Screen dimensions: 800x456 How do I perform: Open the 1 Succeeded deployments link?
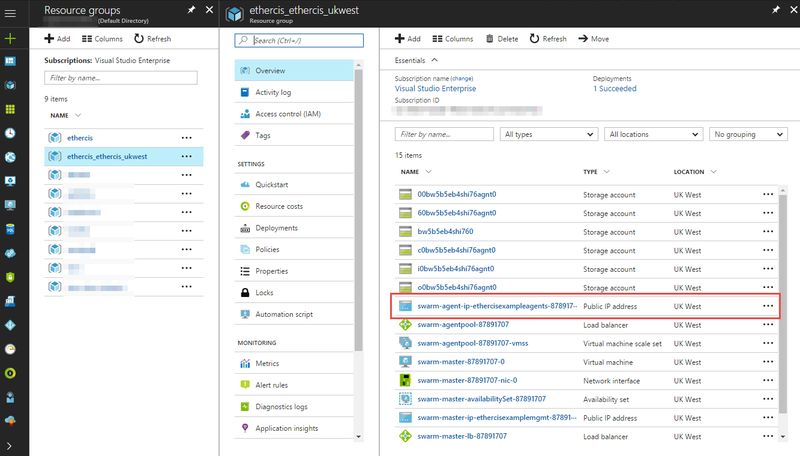coord(615,88)
